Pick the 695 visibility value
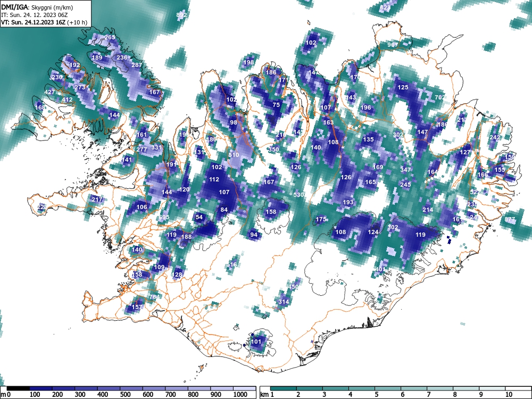 pos(164,217)
